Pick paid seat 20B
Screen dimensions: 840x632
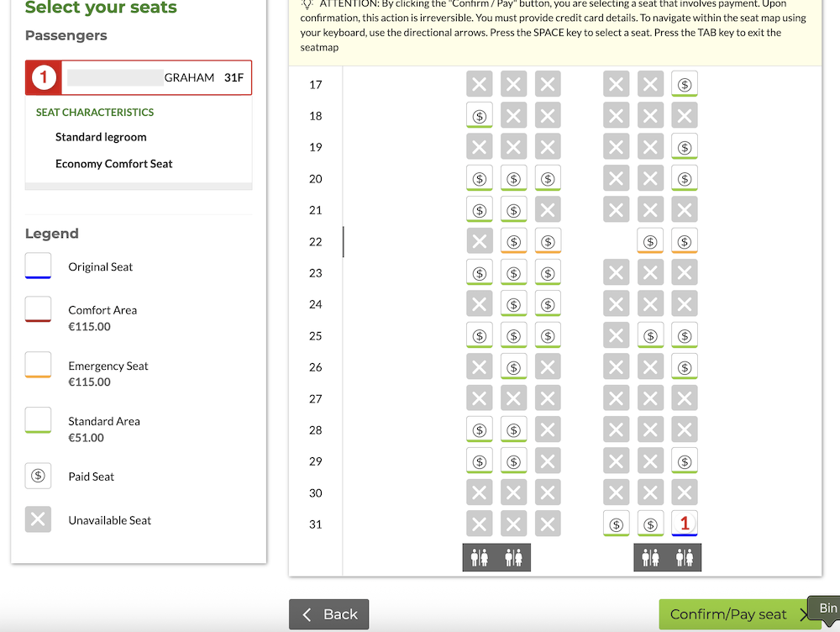[514, 178]
